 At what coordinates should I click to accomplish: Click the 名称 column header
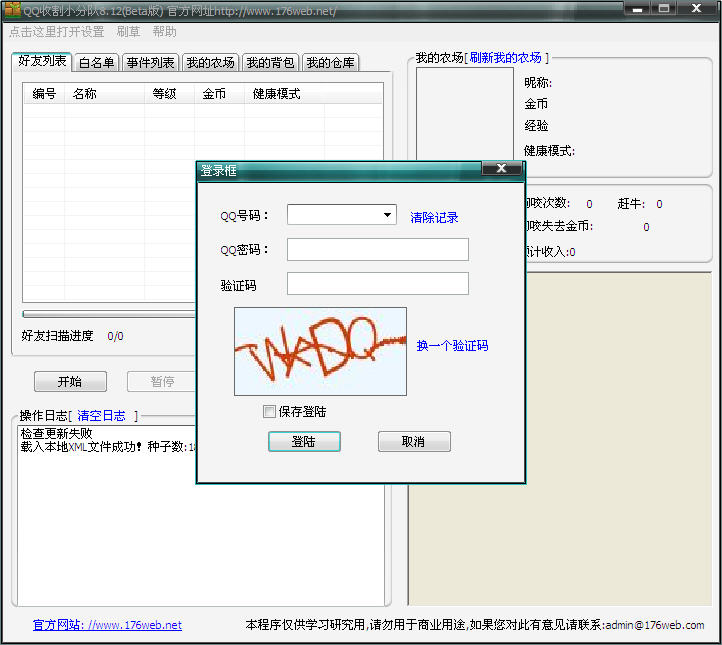105,94
